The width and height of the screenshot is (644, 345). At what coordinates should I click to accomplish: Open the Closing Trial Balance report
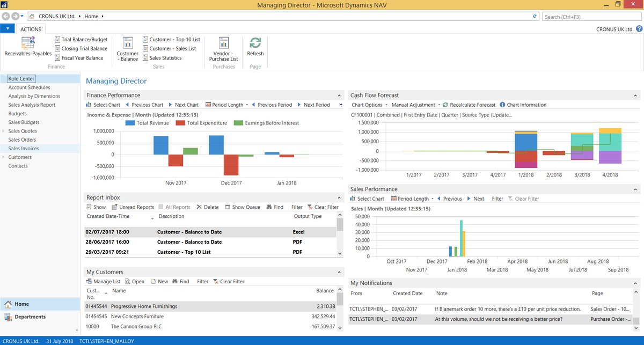81,48
